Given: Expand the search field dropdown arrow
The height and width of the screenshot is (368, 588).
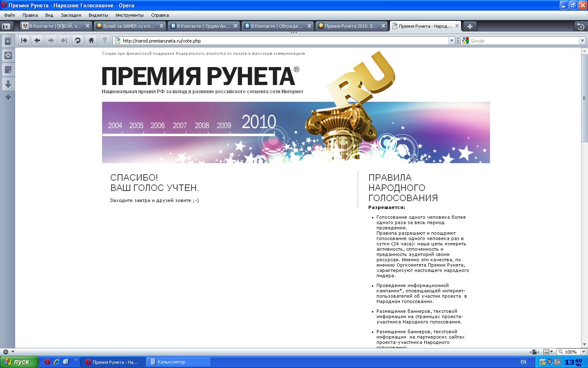Looking at the screenshot, I should [x=583, y=41].
